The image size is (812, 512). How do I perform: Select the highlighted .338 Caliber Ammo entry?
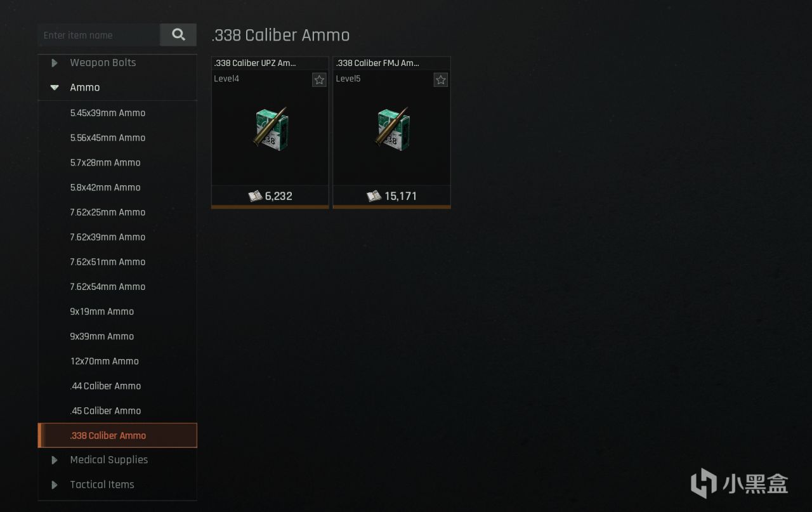point(117,435)
